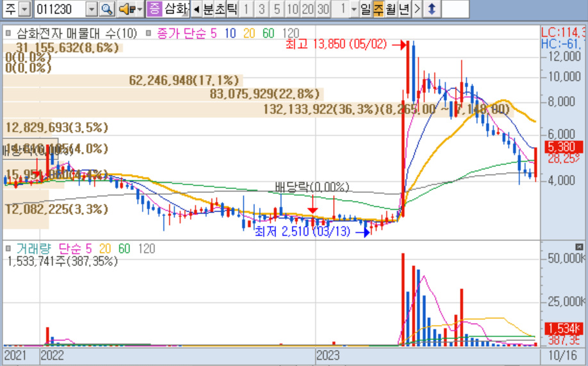Click the purple 증 badge icon
This screenshot has width=588, height=366.
pyautogui.click(x=154, y=9)
